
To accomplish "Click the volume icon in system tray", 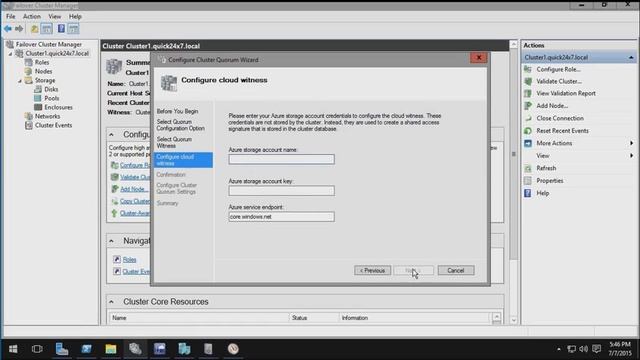I will point(584,349).
